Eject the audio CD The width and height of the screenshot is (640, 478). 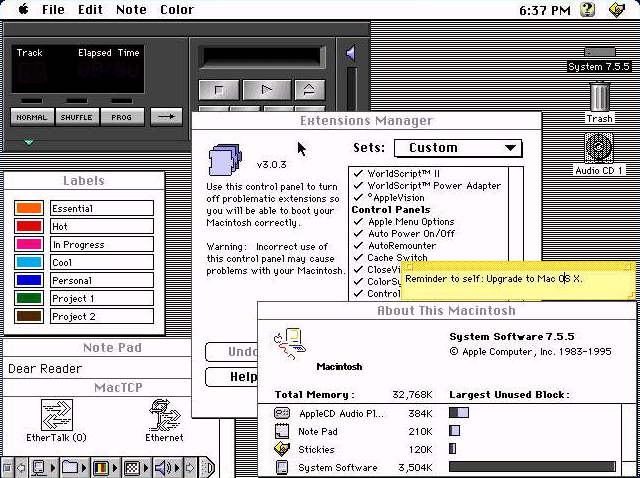(310, 90)
